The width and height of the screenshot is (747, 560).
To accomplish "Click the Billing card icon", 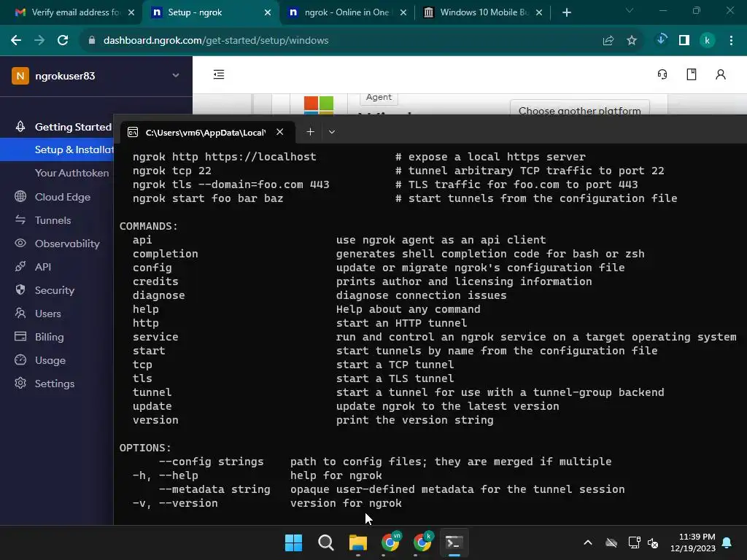I will pos(20,336).
